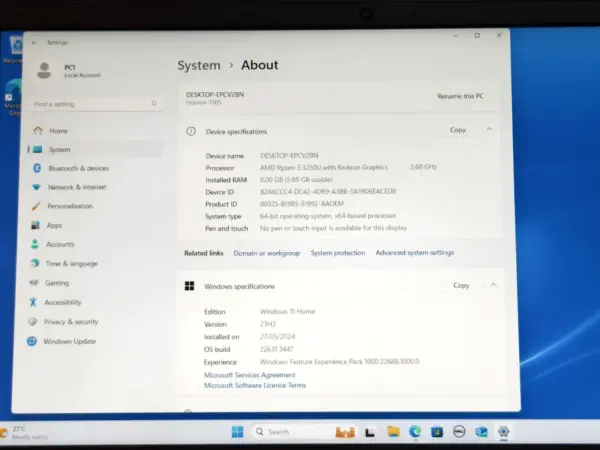600x450 pixels.
Task: Click the orange castle search highlight icon
Action: pyautogui.click(x=345, y=432)
